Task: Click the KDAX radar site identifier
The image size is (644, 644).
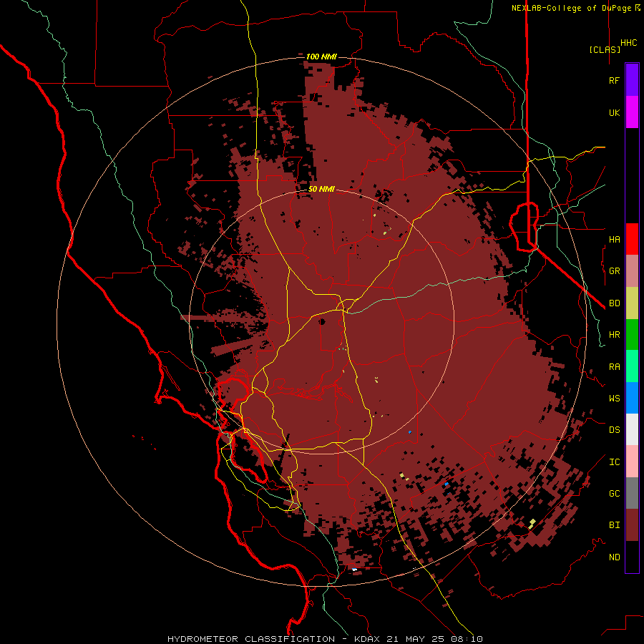Action: tap(366, 639)
